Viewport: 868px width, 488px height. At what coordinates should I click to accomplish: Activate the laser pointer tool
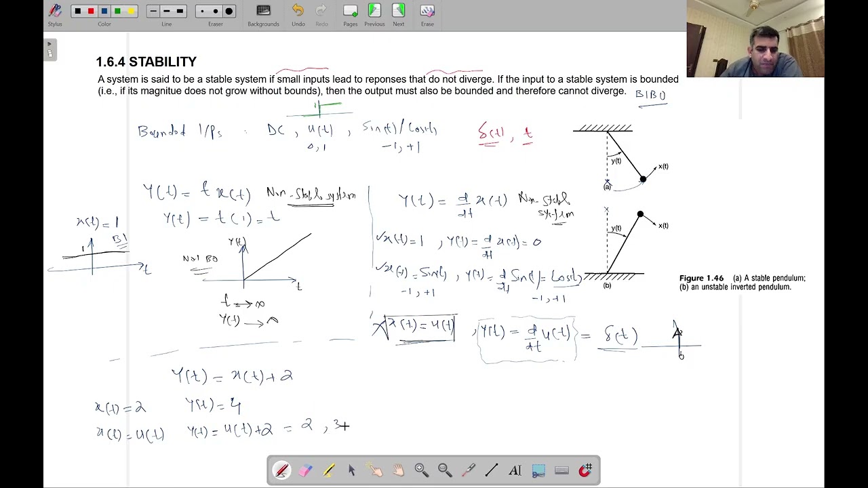coord(468,470)
